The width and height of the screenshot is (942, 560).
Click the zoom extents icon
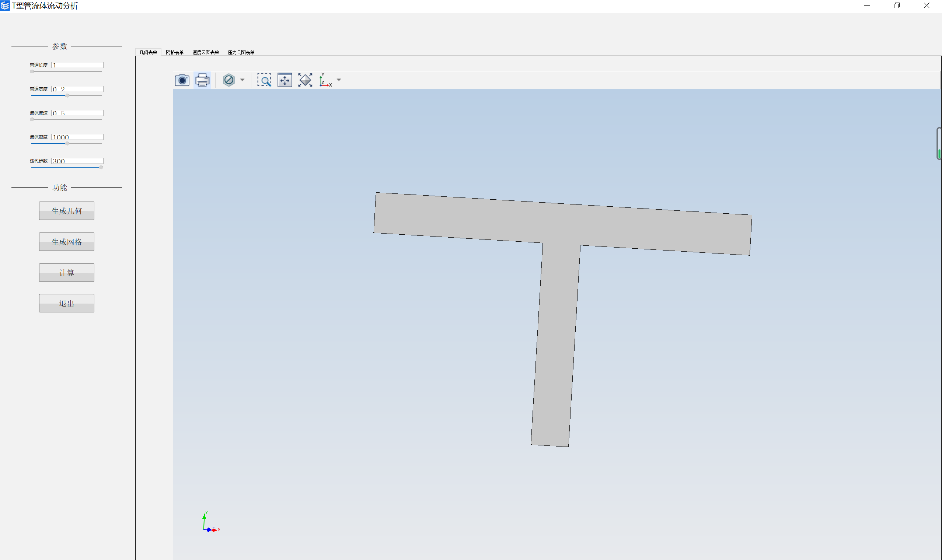305,80
